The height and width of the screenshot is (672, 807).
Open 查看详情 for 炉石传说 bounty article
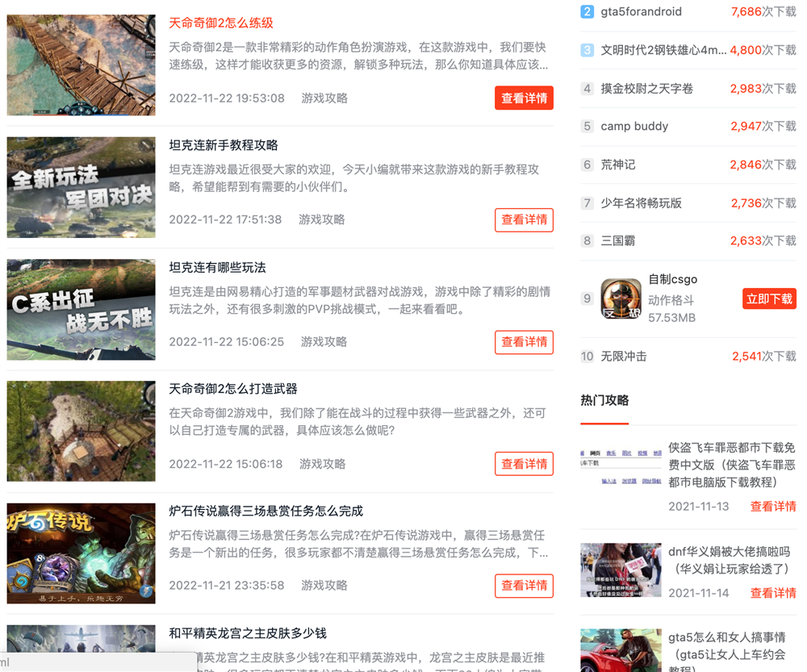(524, 586)
